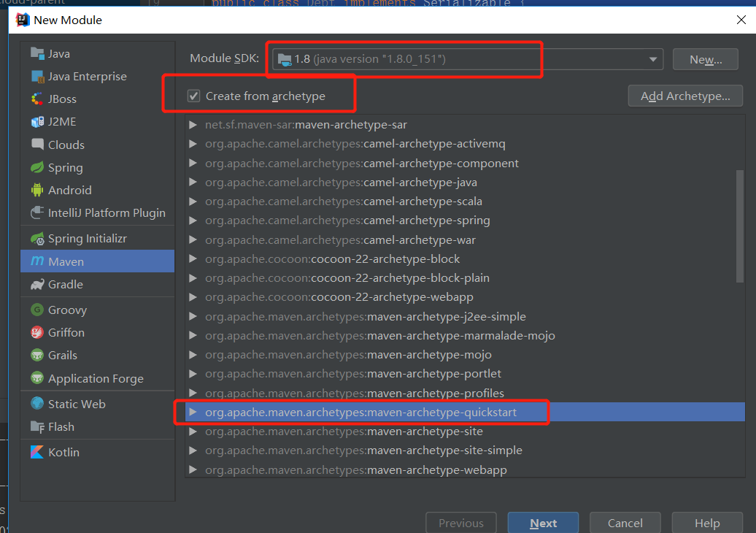Select Java Enterprise module type
Image resolution: width=756 pixels, height=533 pixels.
click(x=87, y=77)
